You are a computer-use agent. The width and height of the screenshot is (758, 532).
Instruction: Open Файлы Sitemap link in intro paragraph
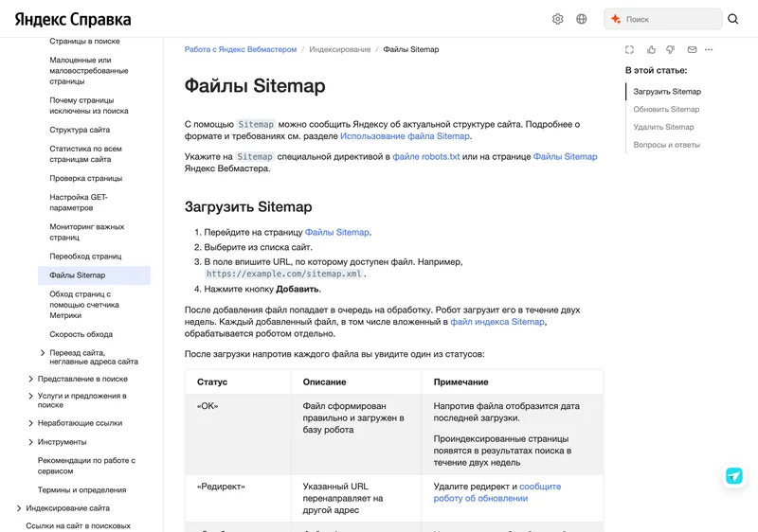click(565, 156)
